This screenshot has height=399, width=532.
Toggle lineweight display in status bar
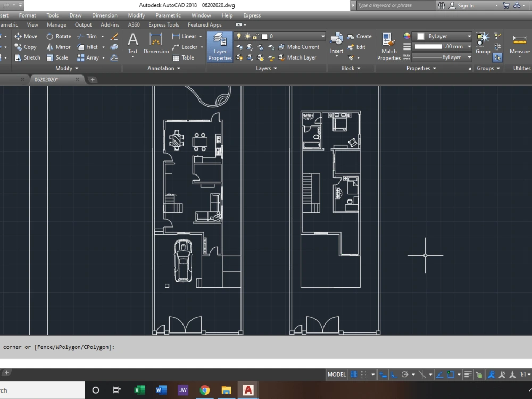pyautogui.click(x=468, y=375)
